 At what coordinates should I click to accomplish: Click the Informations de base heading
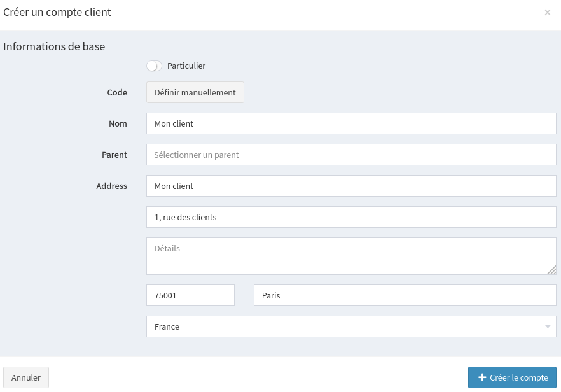pos(54,46)
